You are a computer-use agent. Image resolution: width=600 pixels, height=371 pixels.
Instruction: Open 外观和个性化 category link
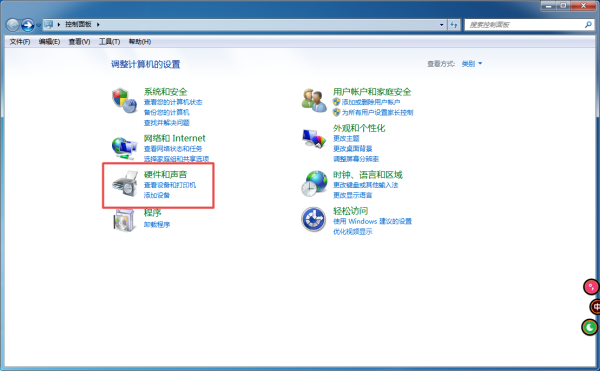[x=359, y=128]
